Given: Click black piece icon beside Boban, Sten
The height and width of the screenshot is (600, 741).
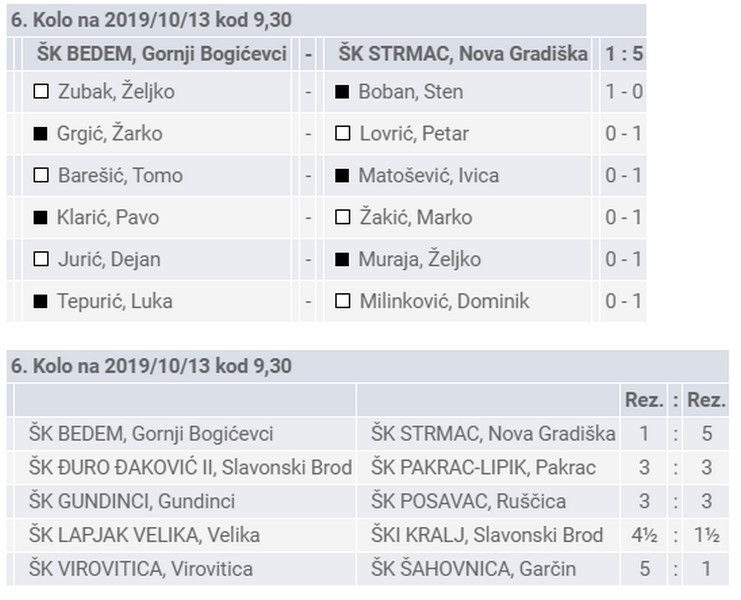Looking at the screenshot, I should (x=342, y=92).
